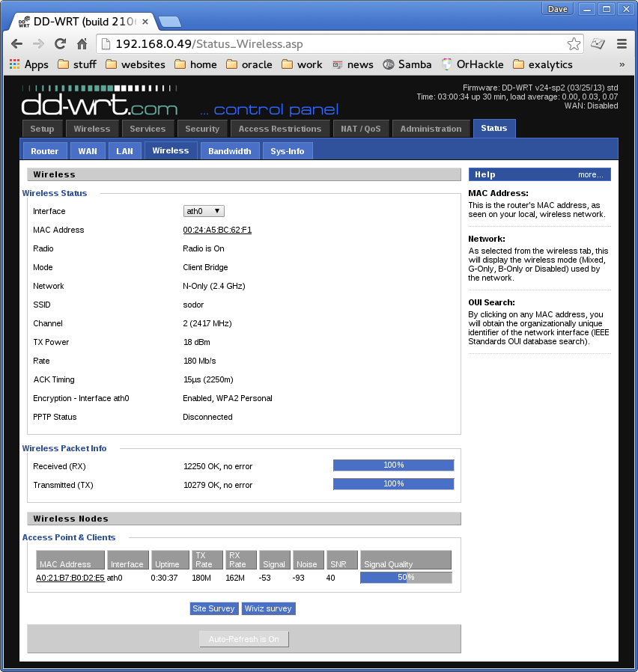Viewport: 638px width, 672px height.
Task: Open the Administration tab
Action: (x=431, y=129)
